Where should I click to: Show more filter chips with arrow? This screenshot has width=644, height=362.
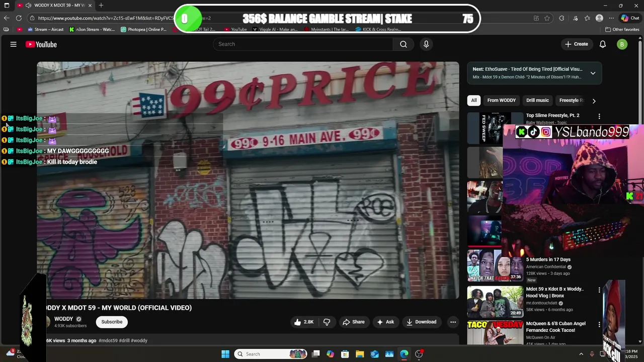coord(594,101)
